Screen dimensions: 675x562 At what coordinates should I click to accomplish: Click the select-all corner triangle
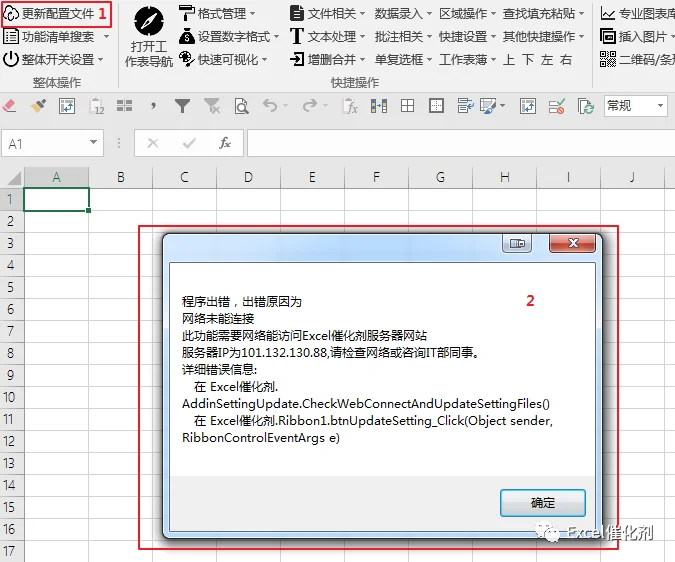[13, 177]
